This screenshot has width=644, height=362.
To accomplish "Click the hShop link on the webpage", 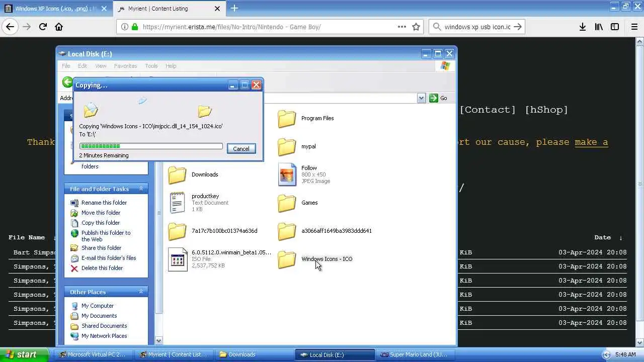I will point(546,110).
